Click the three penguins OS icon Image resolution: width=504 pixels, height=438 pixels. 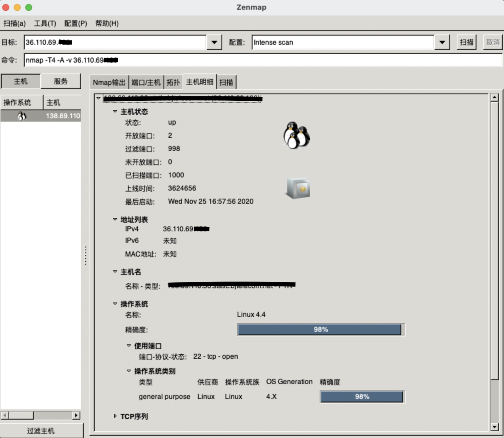point(297,135)
